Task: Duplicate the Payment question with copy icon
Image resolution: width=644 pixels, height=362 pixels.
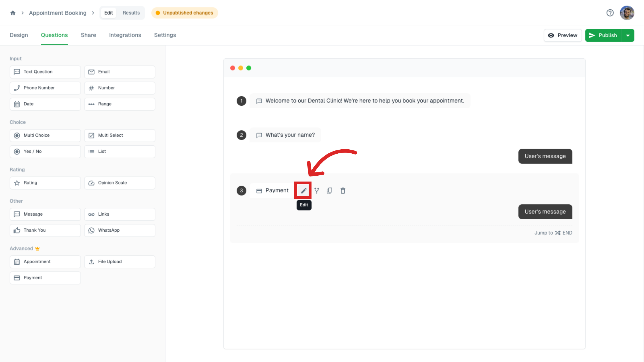Action: coord(330,191)
